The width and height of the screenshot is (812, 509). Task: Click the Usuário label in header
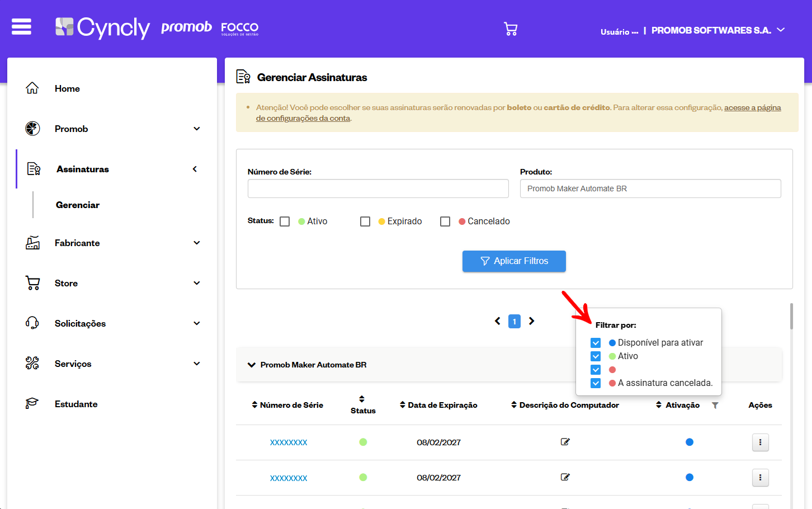[x=619, y=32]
